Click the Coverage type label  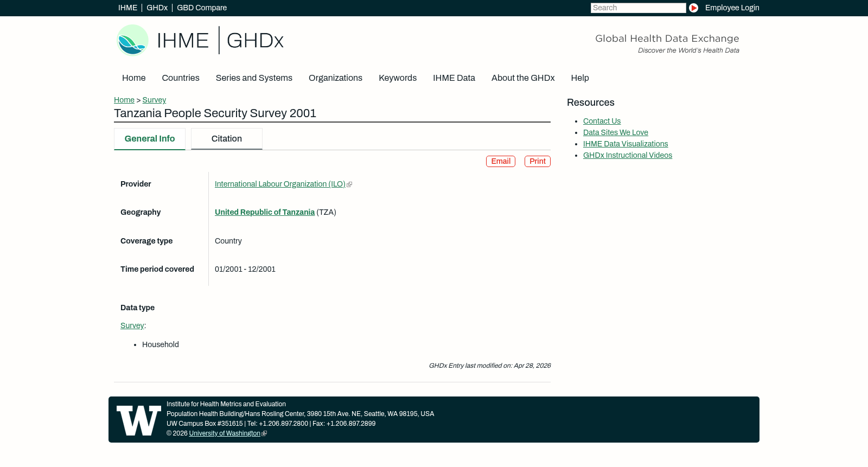[146, 241]
